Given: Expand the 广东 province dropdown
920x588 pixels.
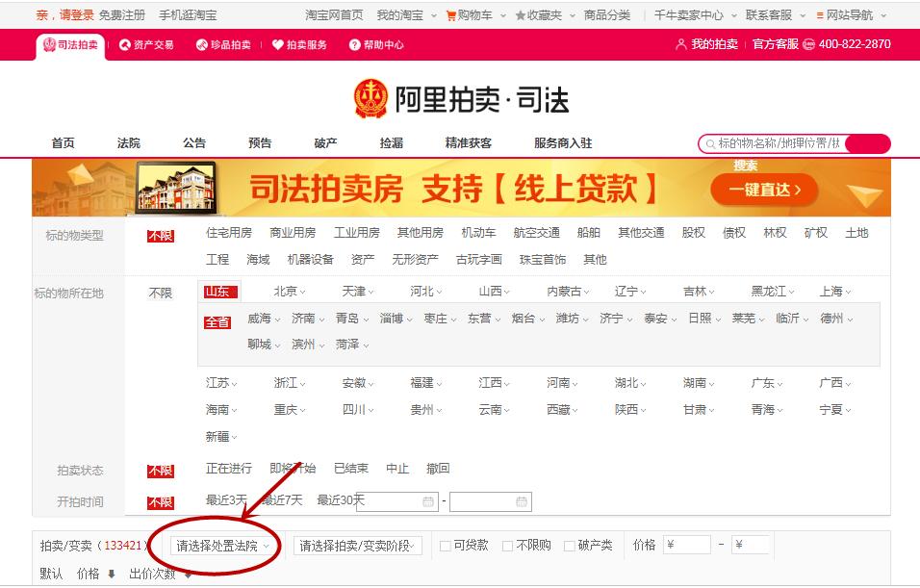Looking at the screenshot, I should pos(767,383).
